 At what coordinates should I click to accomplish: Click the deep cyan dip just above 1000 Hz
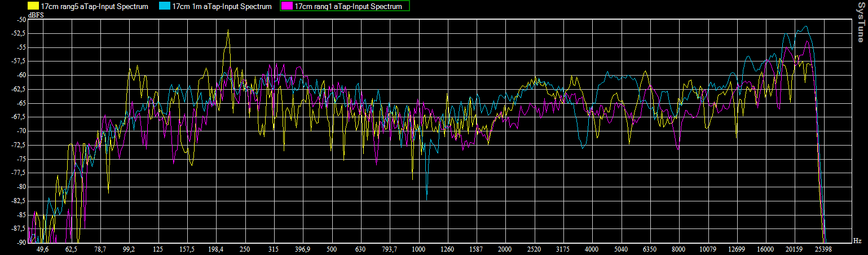[427, 199]
